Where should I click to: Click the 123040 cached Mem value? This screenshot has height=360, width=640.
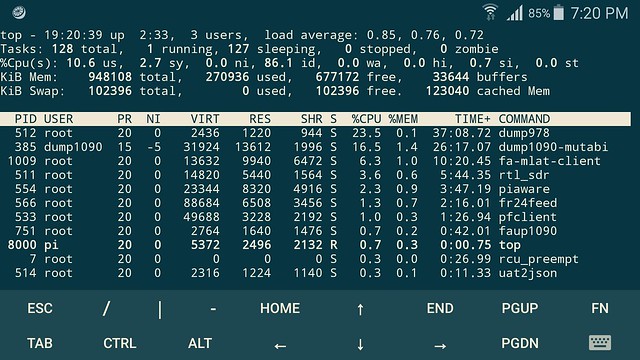(x=447, y=91)
